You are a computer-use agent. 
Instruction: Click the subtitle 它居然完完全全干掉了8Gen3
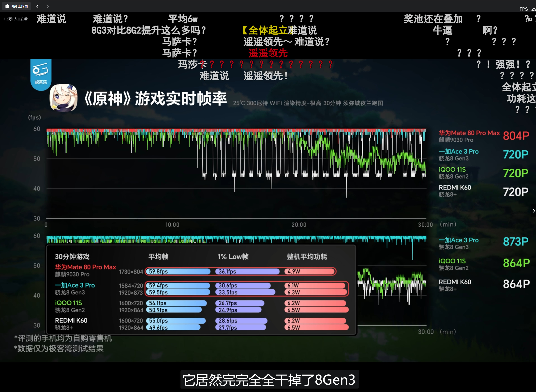(269, 380)
